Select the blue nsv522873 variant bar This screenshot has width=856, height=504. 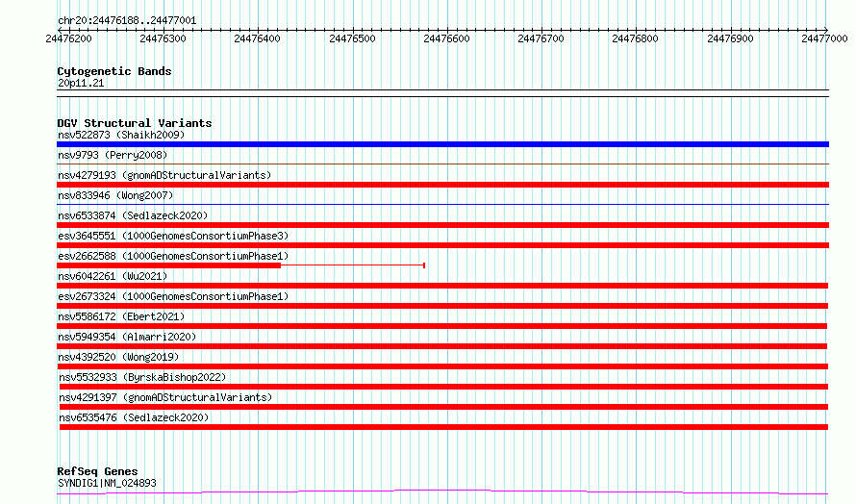442,144
